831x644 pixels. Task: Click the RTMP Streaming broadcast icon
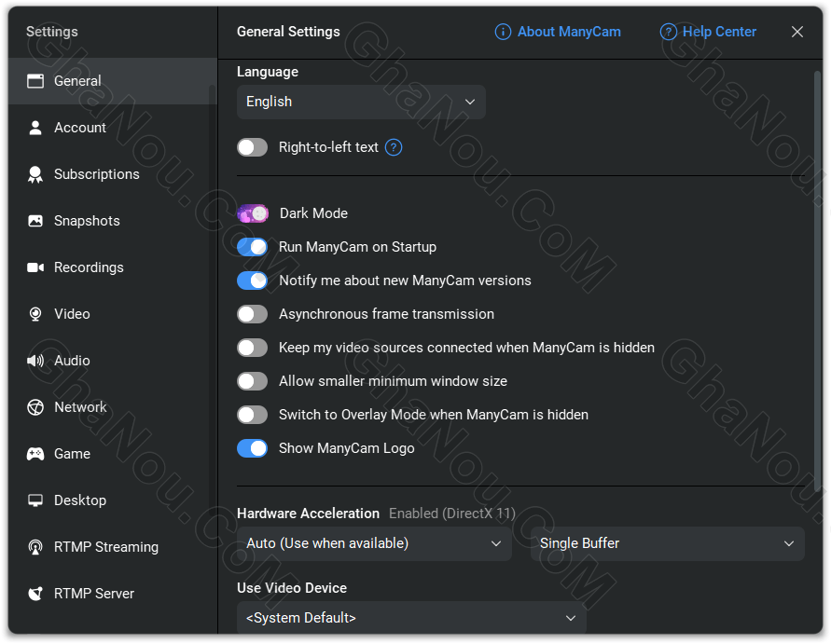point(35,547)
